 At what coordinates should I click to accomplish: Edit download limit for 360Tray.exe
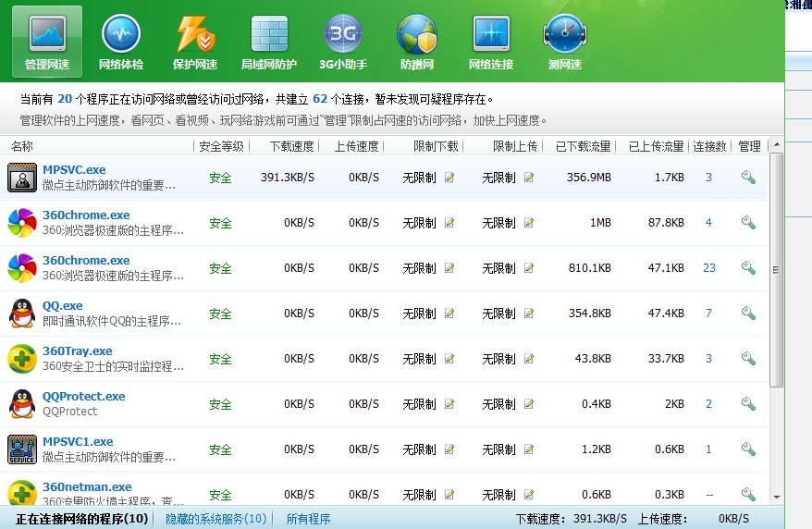pyautogui.click(x=449, y=359)
